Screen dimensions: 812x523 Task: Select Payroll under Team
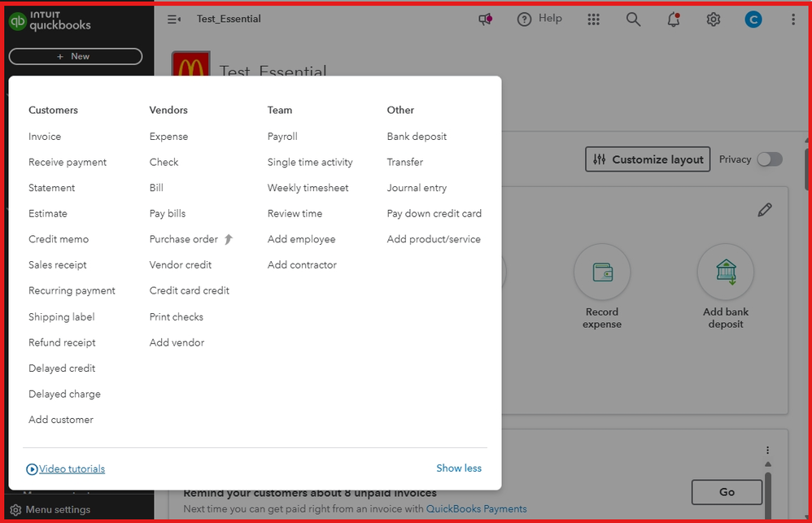click(x=282, y=137)
